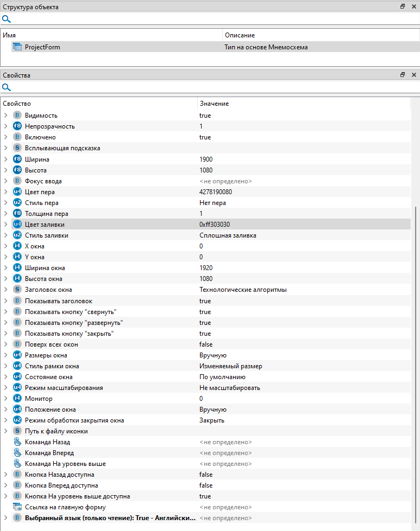Click the Описание column header
The height and width of the screenshot is (531, 420).
click(240, 35)
